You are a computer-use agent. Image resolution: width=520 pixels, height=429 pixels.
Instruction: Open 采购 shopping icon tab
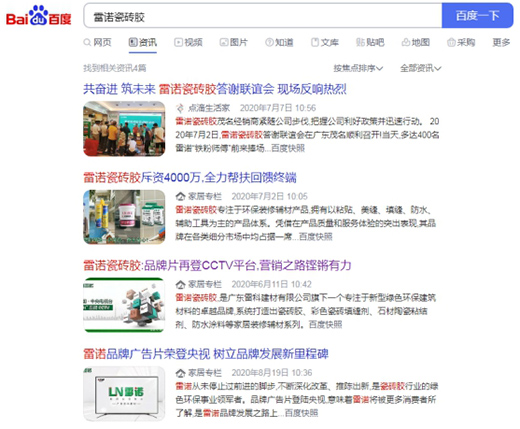461,42
